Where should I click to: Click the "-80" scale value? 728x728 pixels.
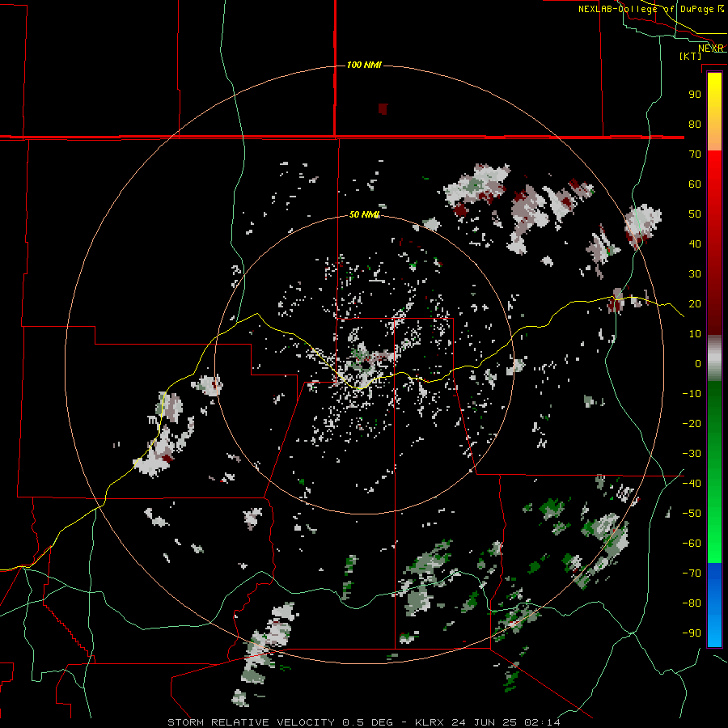point(692,603)
